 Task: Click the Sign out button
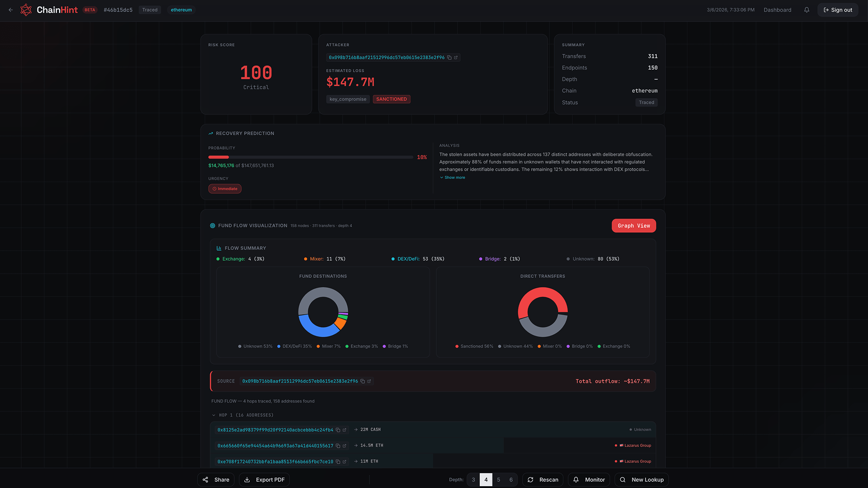pos(838,10)
